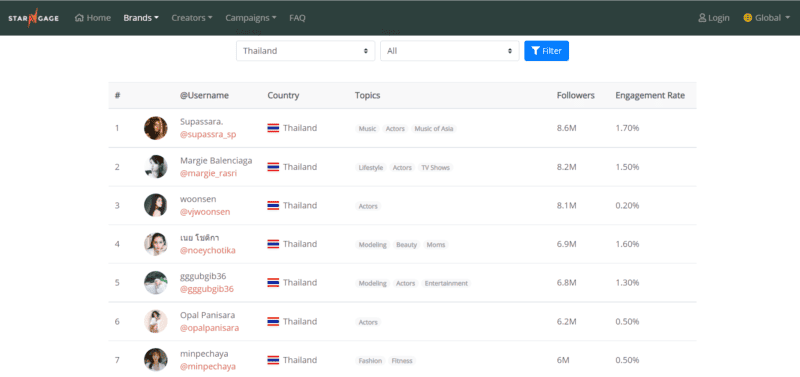This screenshot has height=377, width=800.
Task: Open noeychotika's profile picture
Action: [x=156, y=244]
